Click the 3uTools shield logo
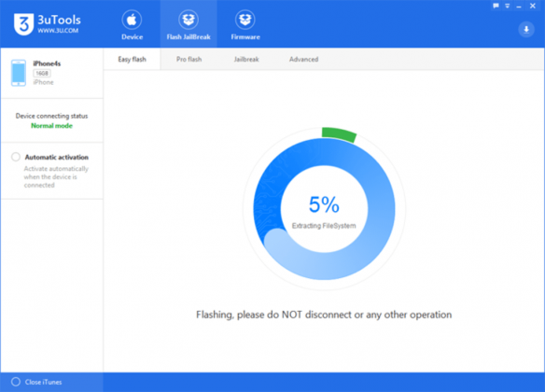The width and height of the screenshot is (545, 392). point(23,24)
